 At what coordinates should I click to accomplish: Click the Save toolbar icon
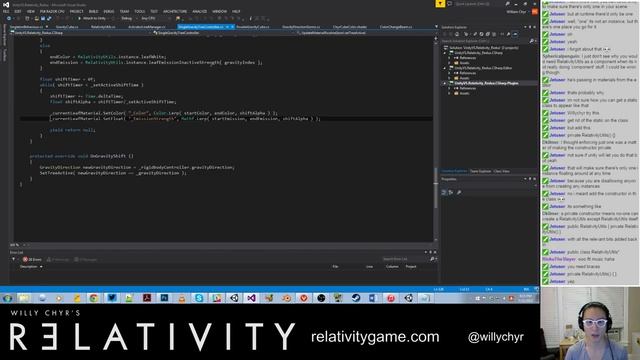coord(42,18)
